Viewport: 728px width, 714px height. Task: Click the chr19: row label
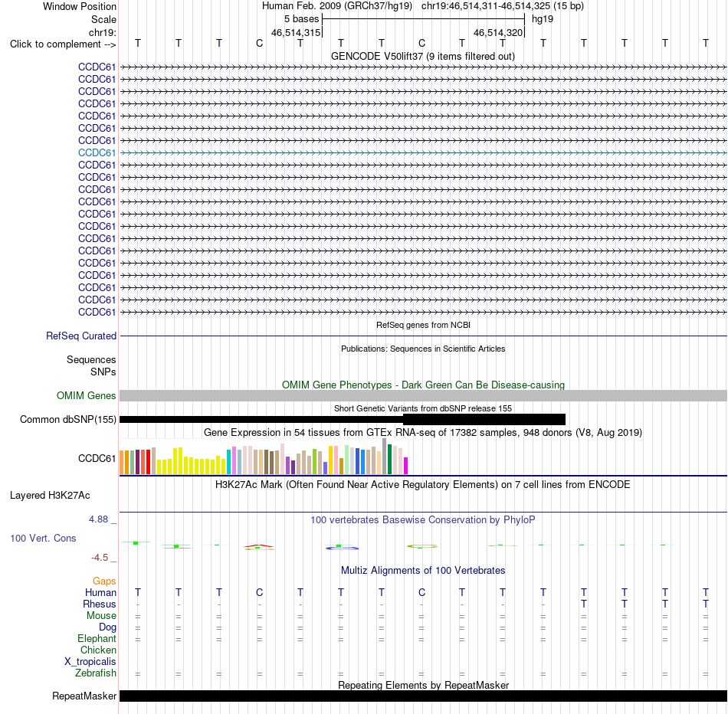coord(102,32)
